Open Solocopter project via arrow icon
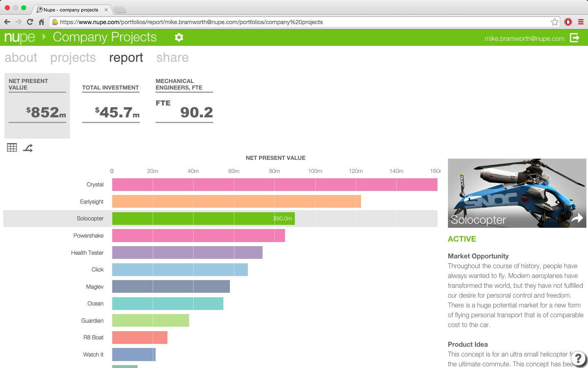 (x=577, y=218)
